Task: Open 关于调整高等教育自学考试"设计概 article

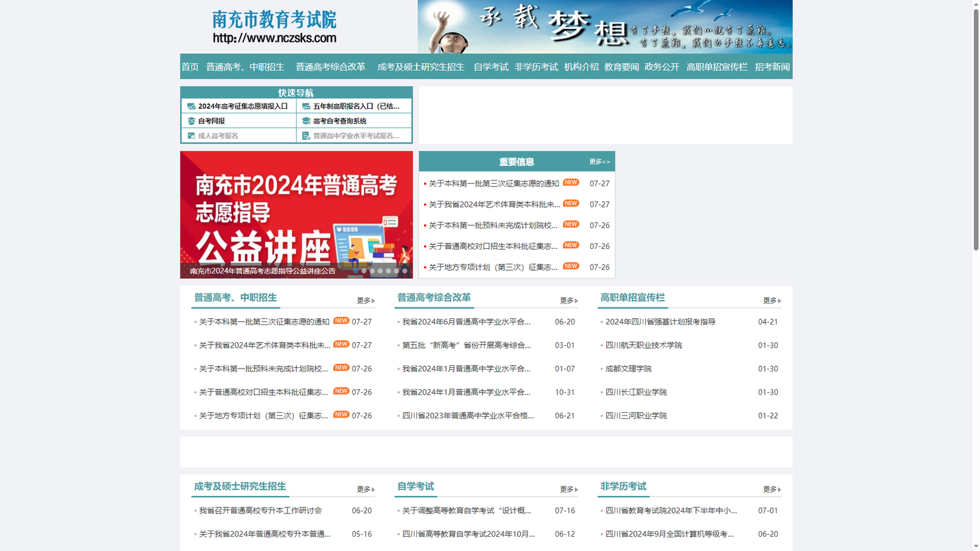Action: (x=466, y=511)
